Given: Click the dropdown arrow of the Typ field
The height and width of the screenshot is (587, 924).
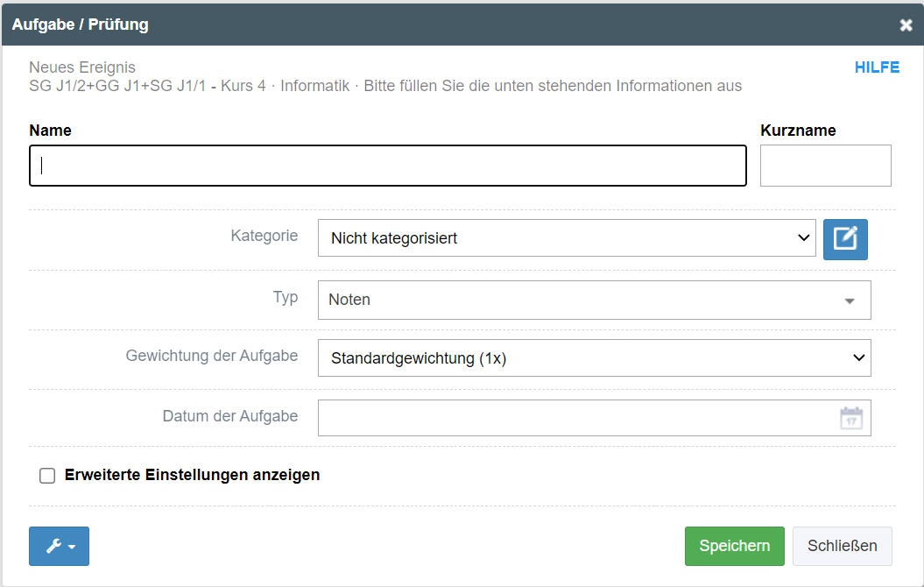Looking at the screenshot, I should point(848,301).
